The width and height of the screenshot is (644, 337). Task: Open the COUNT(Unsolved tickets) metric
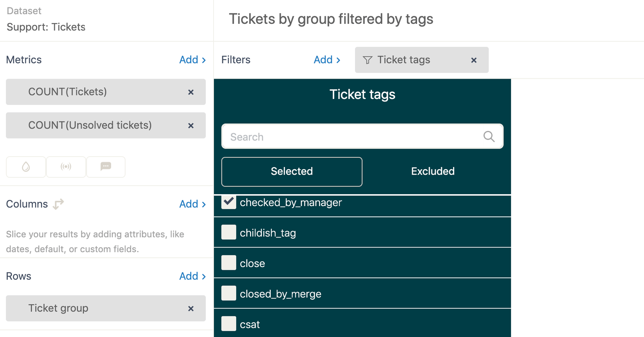pos(106,125)
